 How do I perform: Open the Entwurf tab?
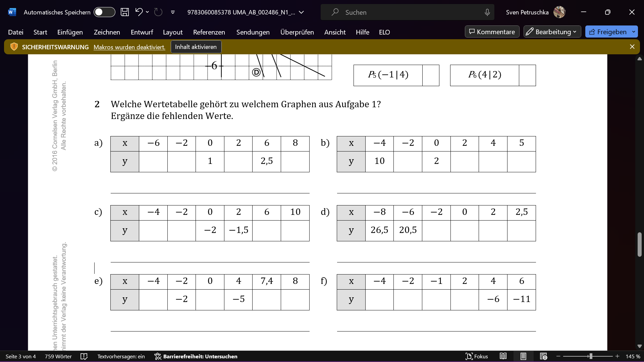(142, 32)
